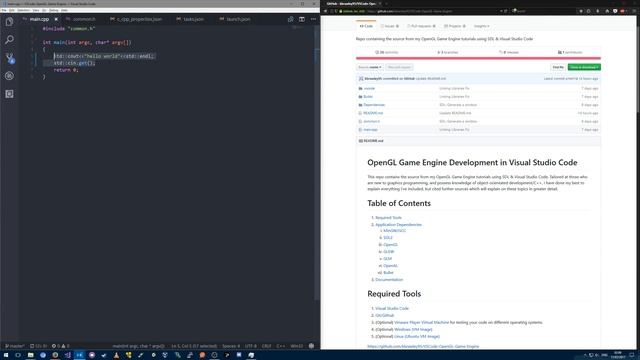This screenshot has height=360, width=640.
Task: Jump to Application Dependencies in contents
Action: pos(398,224)
